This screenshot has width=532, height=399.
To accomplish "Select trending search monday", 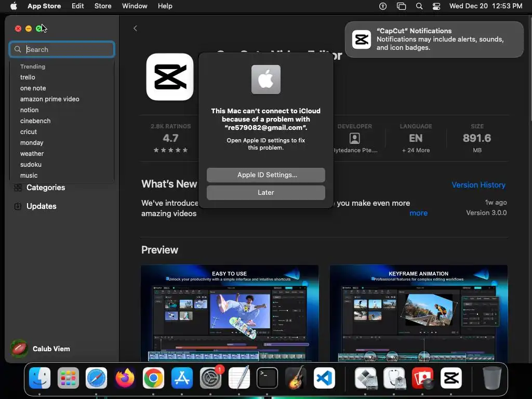I will pos(32,142).
